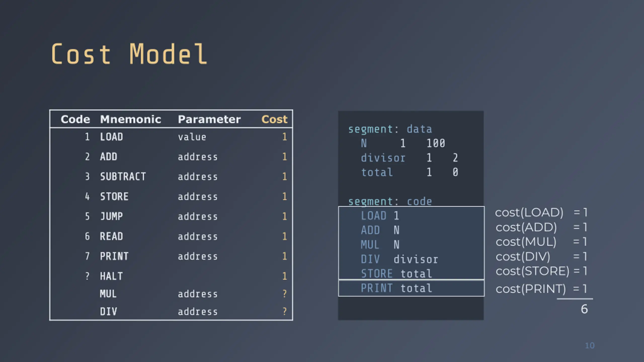Select the question-mark cost of the MUL row
Image resolution: width=644 pixels, height=362 pixels.
click(285, 294)
